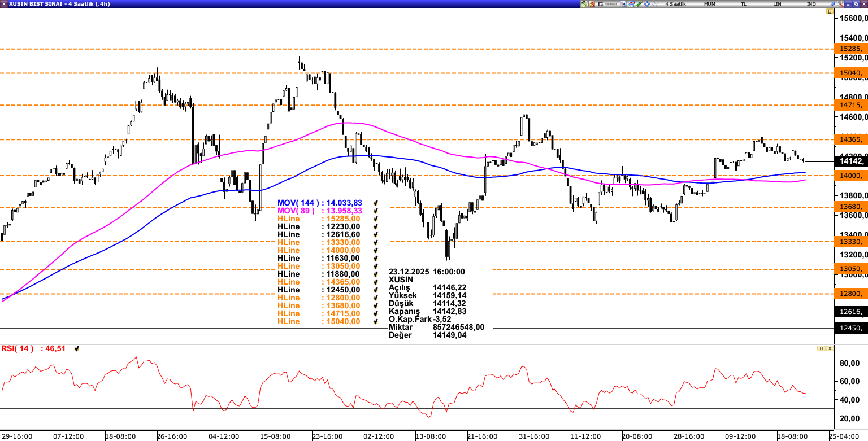
Task: Toggle the checkmark for MOV(144)
Action: pos(375,203)
